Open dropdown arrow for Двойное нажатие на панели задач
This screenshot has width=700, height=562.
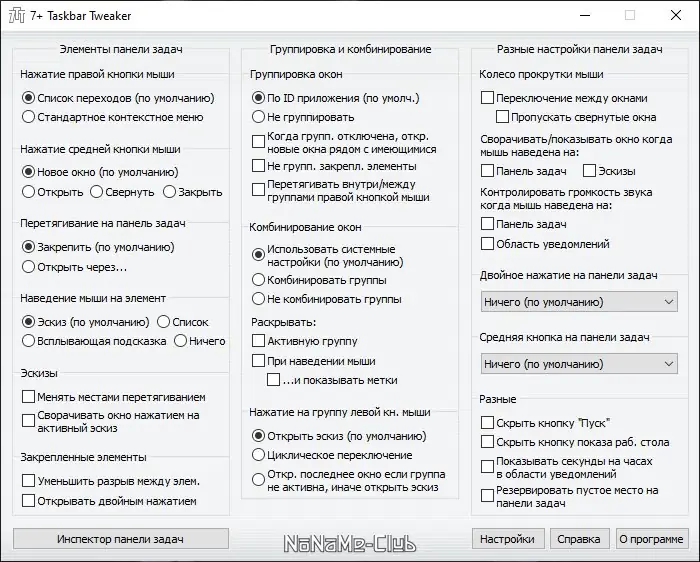point(668,302)
